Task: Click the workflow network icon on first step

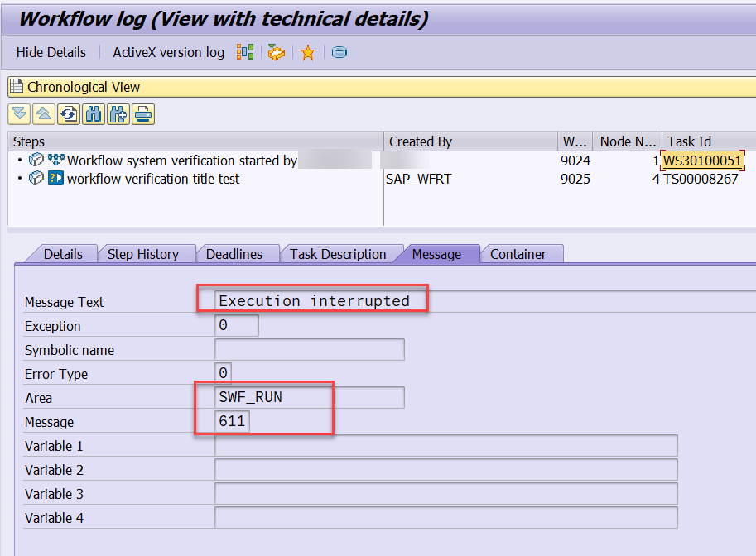Action: coord(56,160)
